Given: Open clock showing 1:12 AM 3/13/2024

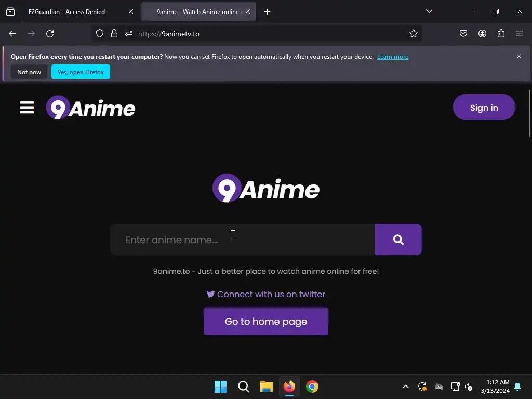Looking at the screenshot, I should point(495,387).
